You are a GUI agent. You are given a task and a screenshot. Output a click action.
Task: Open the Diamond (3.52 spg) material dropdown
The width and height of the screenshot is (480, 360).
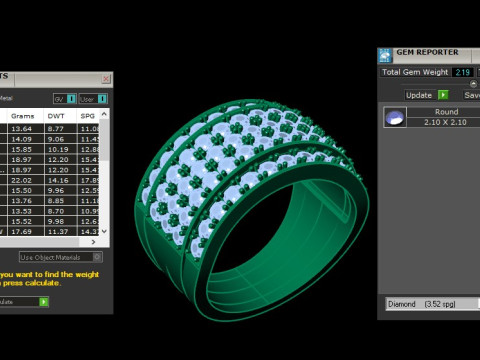tap(433, 304)
